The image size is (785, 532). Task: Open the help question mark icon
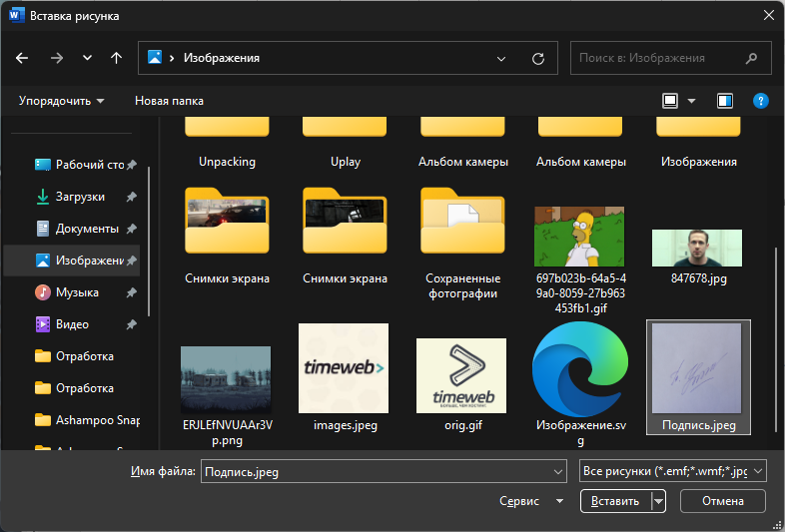click(x=760, y=101)
